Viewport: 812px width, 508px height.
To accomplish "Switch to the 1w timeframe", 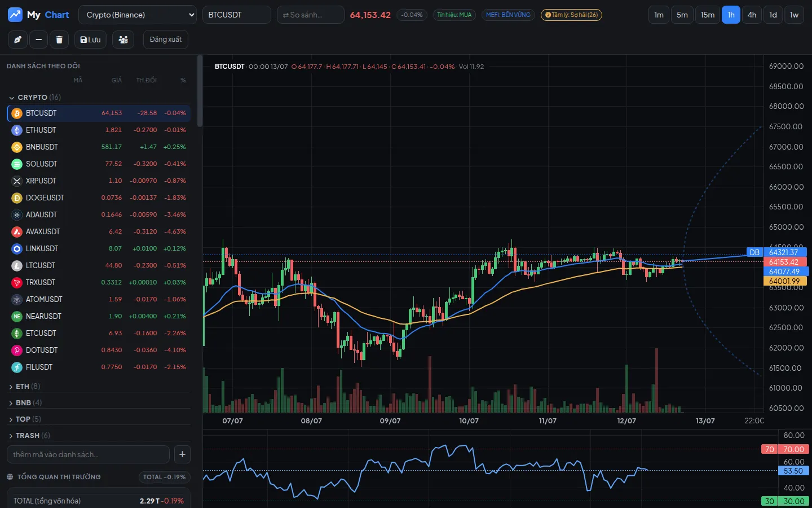I will pyautogui.click(x=794, y=15).
